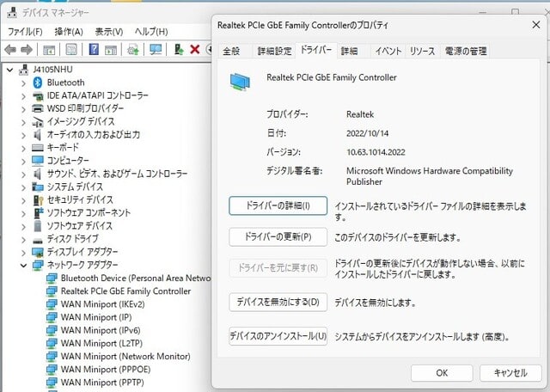Select WAN Miniport (L2TP)
Viewport: 550px width, 392px height.
[x=101, y=343]
